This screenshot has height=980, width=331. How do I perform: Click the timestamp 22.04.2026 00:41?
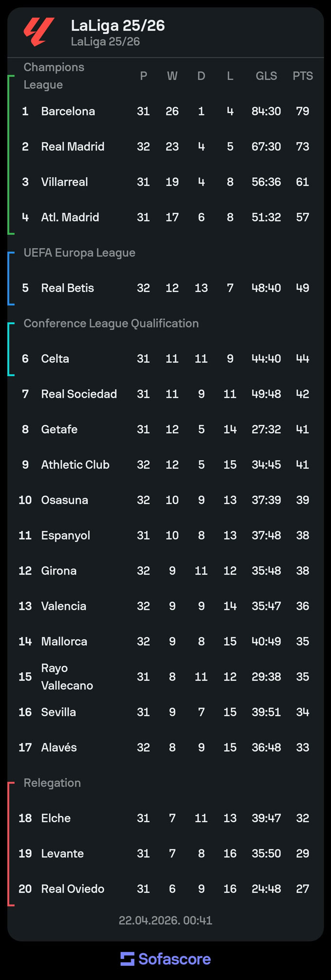165,920
